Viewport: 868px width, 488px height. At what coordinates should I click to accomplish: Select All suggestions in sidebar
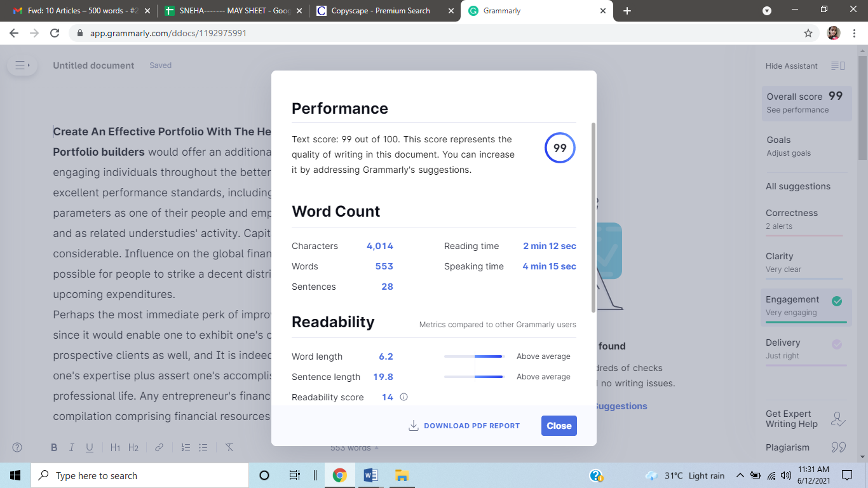point(798,186)
